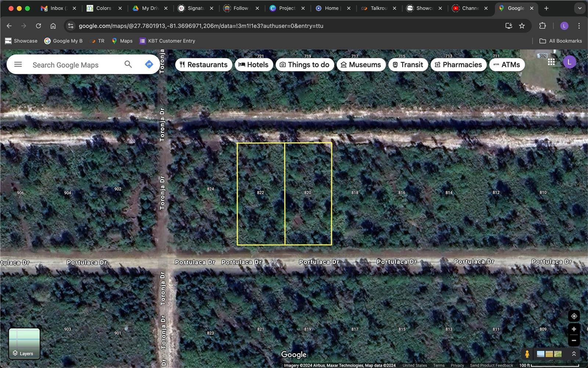This screenshot has height=368, width=588.
Task: Click the browser extensions puzzle icon
Action: (x=542, y=26)
